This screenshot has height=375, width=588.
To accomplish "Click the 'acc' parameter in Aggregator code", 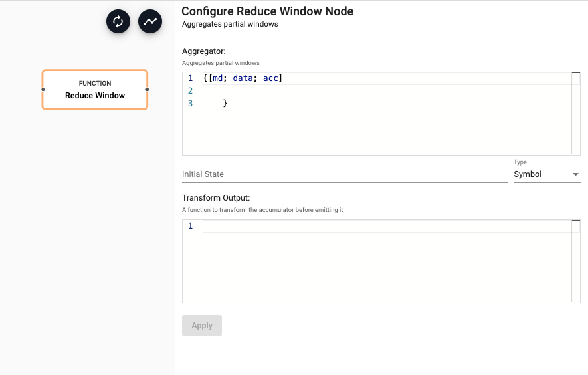I will [x=270, y=78].
